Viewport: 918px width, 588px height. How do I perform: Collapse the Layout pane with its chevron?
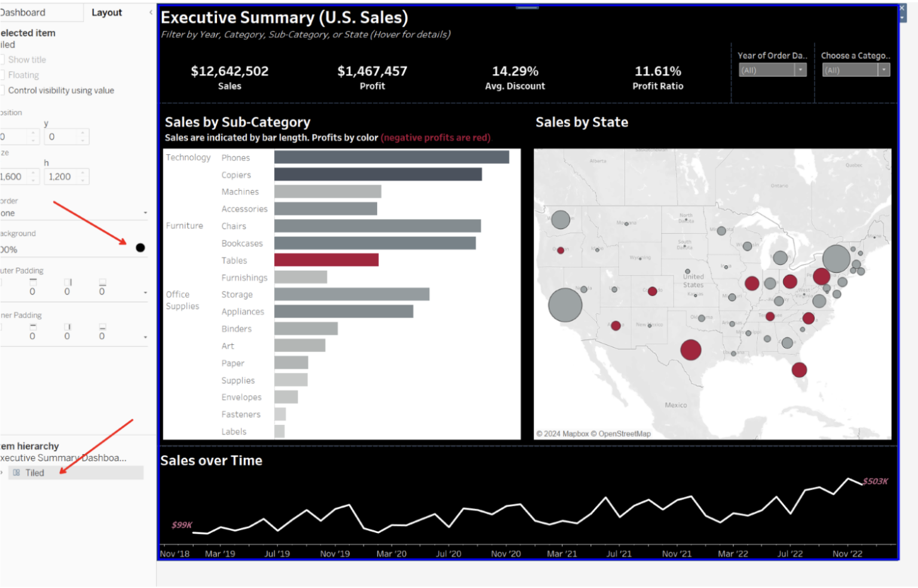[150, 11]
